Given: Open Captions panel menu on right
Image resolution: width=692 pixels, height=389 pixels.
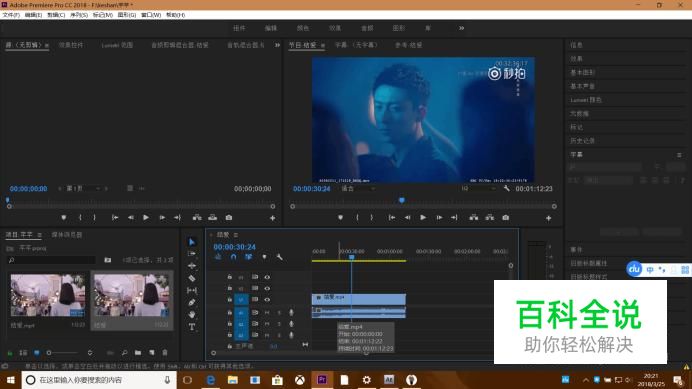Looking at the screenshot, I should [679, 155].
